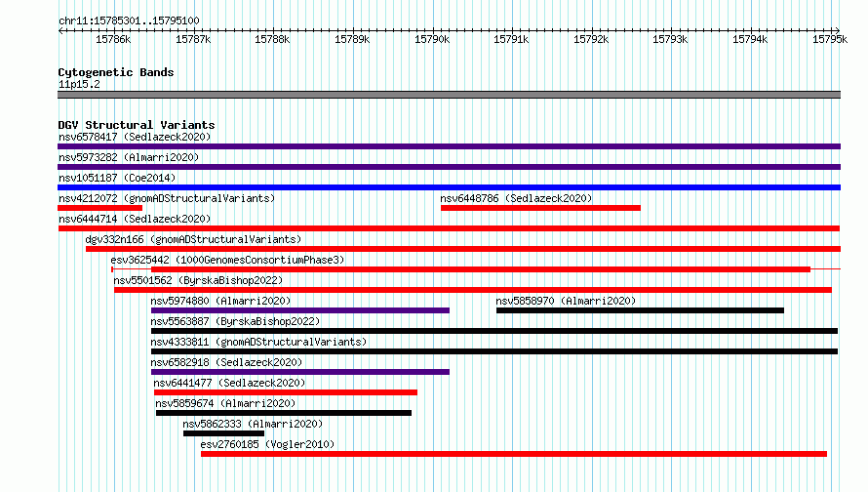Screen dimensions: 868x492
Task: Select the Cytogenetic Bands track title
Action: tap(116, 72)
